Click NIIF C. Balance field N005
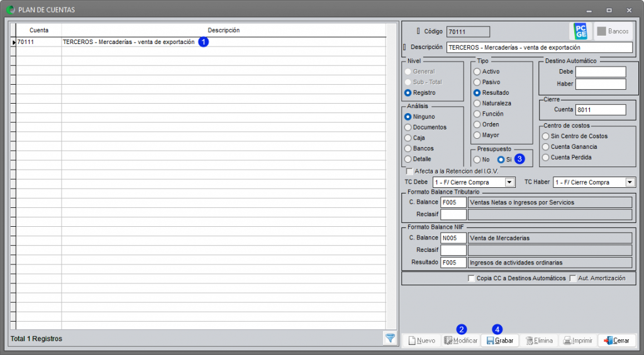644x355 pixels. (x=453, y=238)
